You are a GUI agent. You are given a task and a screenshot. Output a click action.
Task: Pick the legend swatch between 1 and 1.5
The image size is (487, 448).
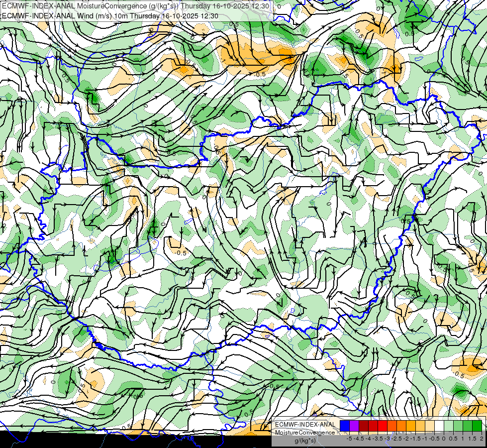click(468, 426)
